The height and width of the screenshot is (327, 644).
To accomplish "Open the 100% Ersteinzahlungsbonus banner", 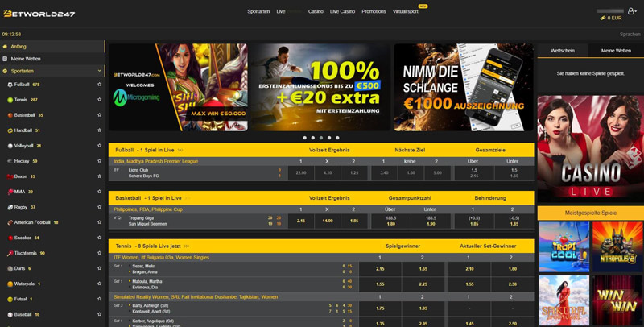I will click(x=321, y=88).
